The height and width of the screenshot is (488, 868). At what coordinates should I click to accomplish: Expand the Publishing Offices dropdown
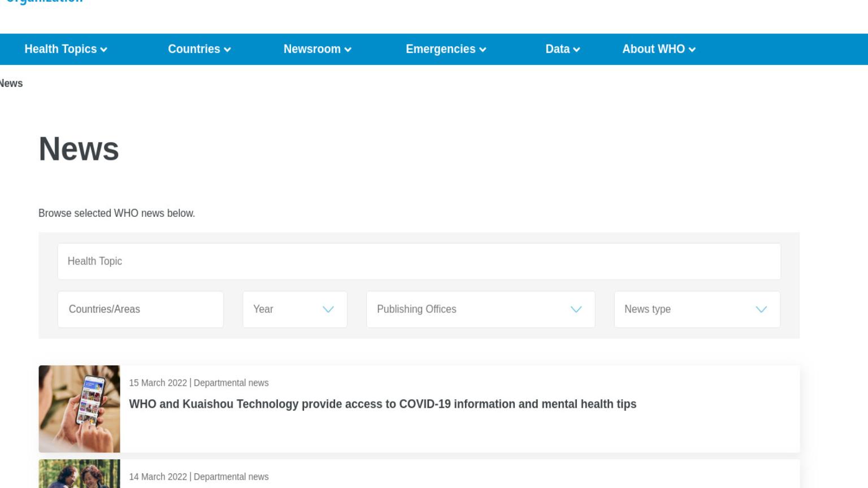481,310
